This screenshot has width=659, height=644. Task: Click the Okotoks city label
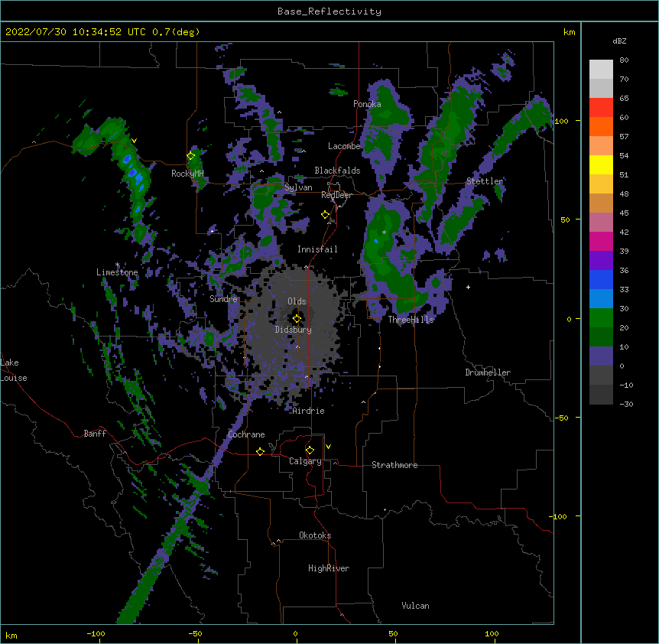[315, 535]
